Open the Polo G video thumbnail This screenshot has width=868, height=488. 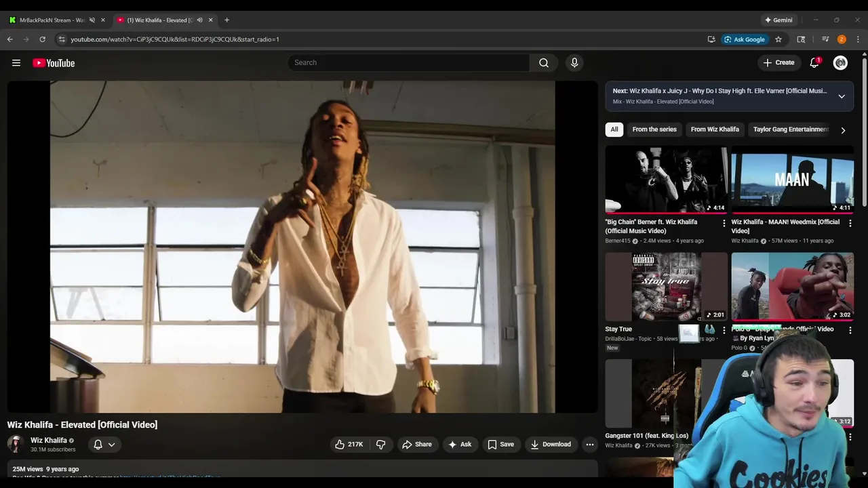(x=792, y=287)
